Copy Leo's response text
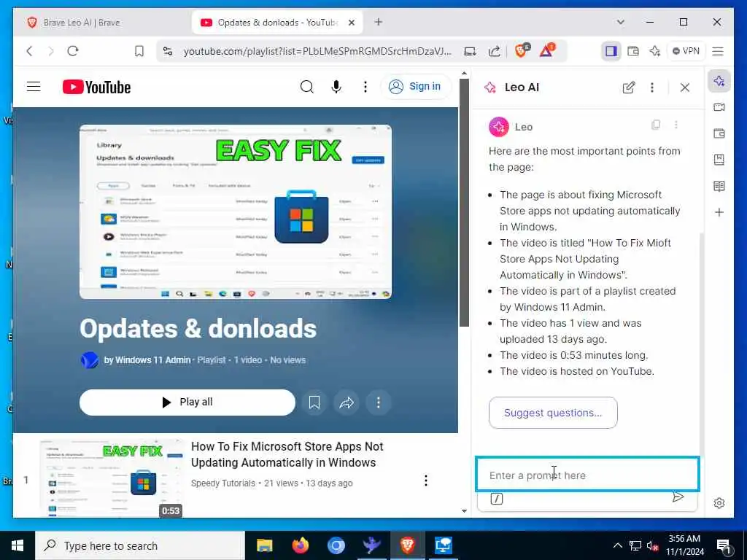 656,125
